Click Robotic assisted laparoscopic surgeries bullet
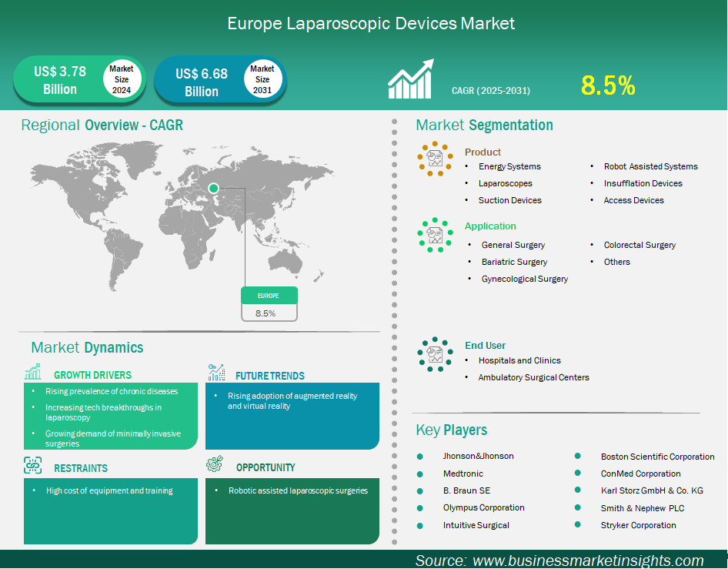The image size is (728, 569). pyautogui.click(x=298, y=490)
